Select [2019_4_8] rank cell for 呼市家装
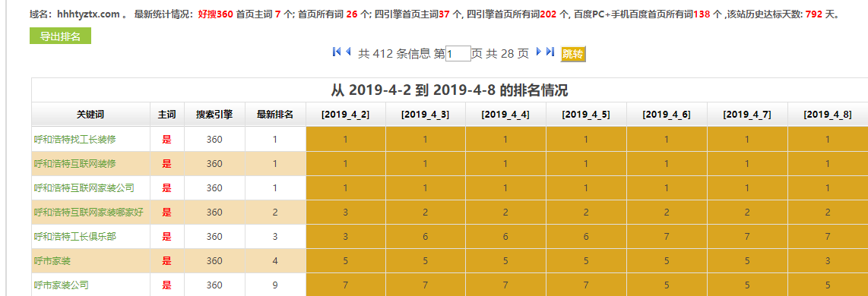Screen dimensions: 868x296 point(828,261)
